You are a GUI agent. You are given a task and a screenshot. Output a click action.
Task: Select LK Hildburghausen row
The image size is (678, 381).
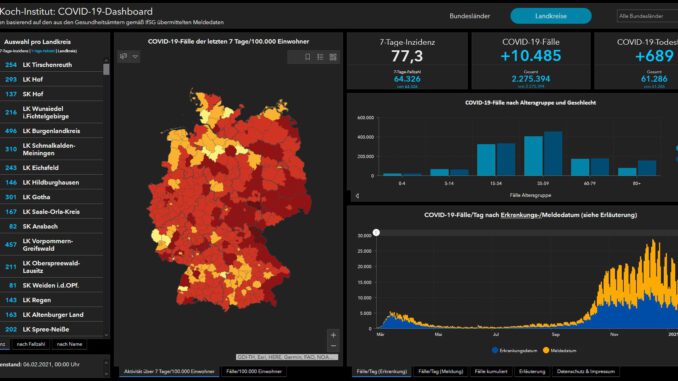52,182
